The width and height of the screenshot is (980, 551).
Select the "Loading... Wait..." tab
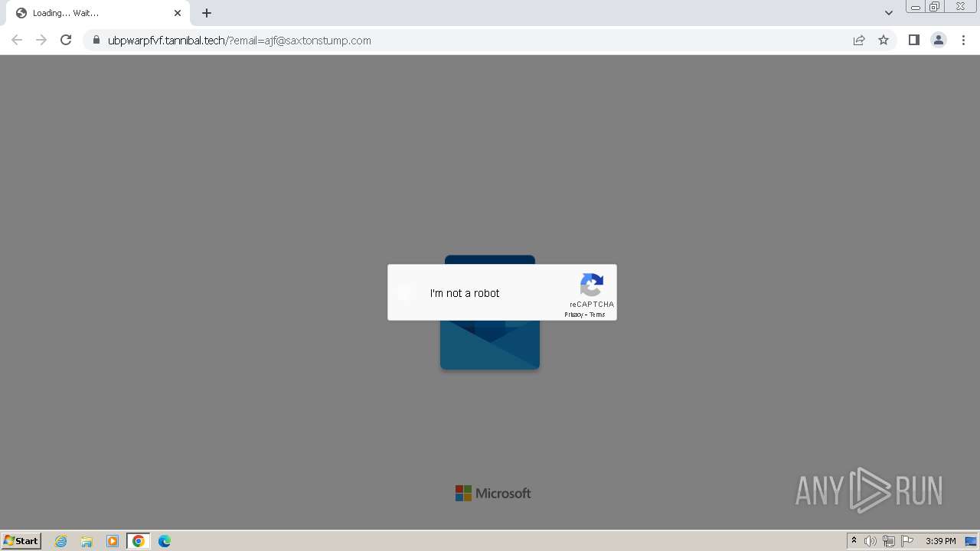[x=99, y=13]
